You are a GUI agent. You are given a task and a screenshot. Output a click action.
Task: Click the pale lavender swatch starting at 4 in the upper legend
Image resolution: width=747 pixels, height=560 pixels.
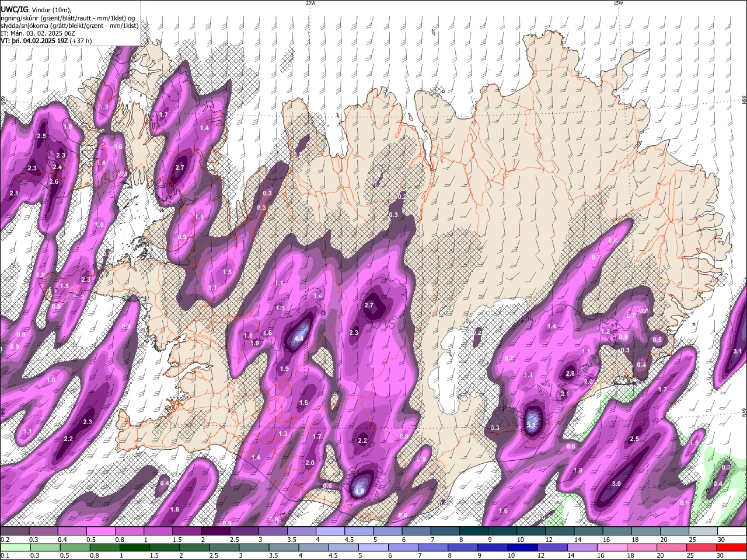(x=330, y=531)
